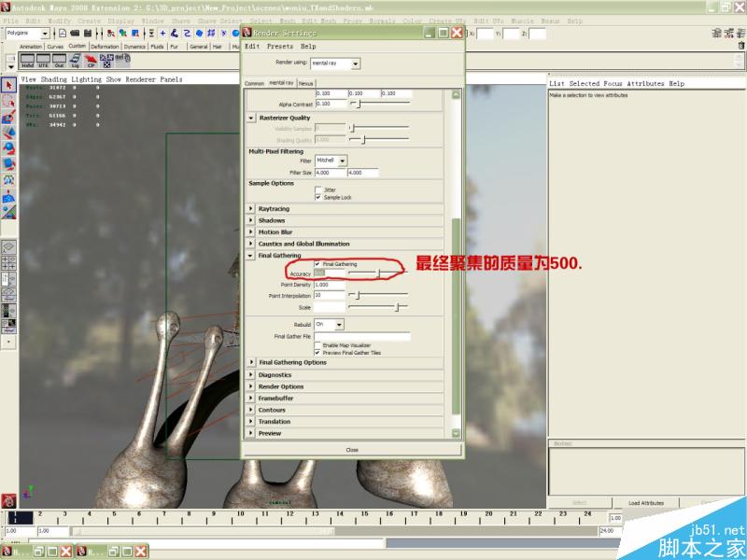Choose Persp/Outliner layout icon
Viewport: 747px width, 560px height.
point(8,279)
